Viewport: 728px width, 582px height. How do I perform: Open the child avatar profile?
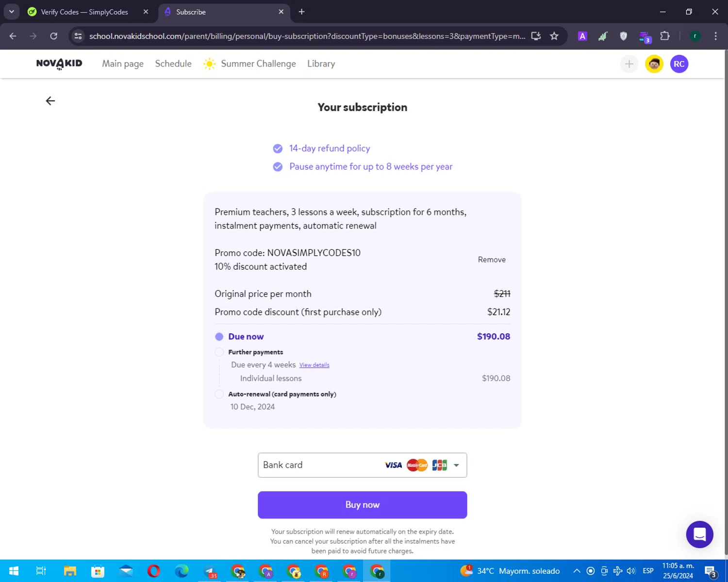(x=654, y=64)
